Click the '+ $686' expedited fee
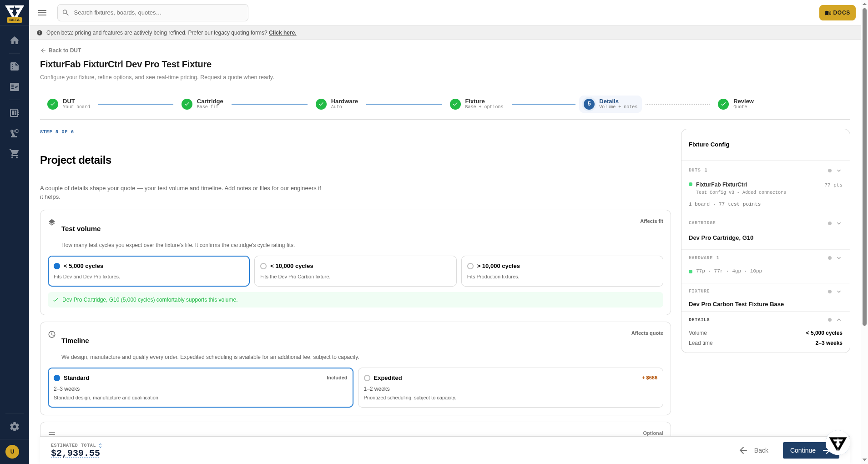Screen dimensions: 868x464 pos(650,378)
